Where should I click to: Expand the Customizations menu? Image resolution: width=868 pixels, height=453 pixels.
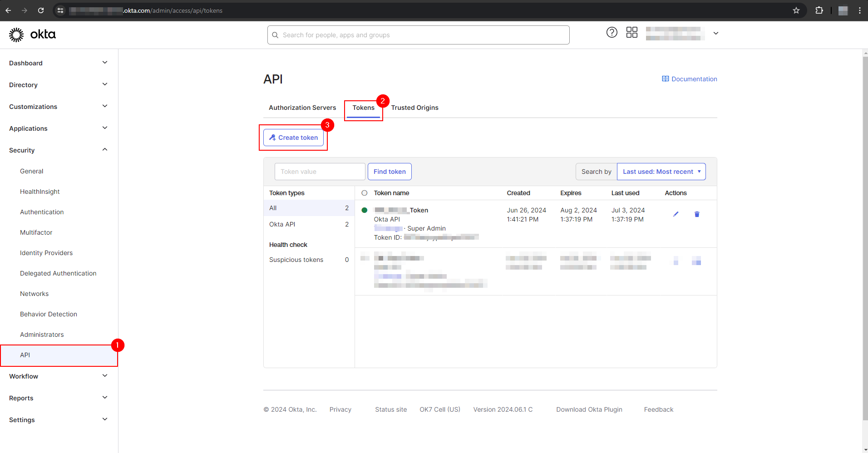[x=59, y=107]
